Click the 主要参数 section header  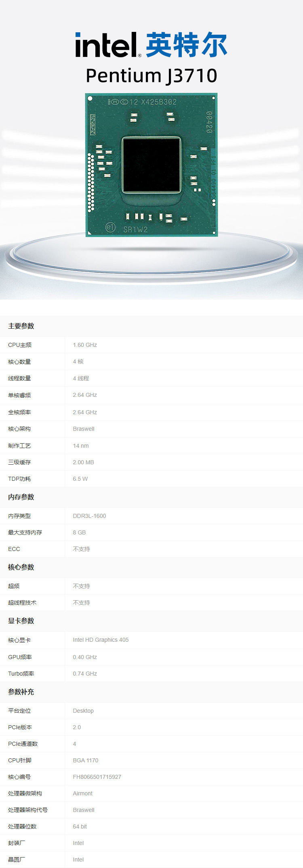coord(21,326)
